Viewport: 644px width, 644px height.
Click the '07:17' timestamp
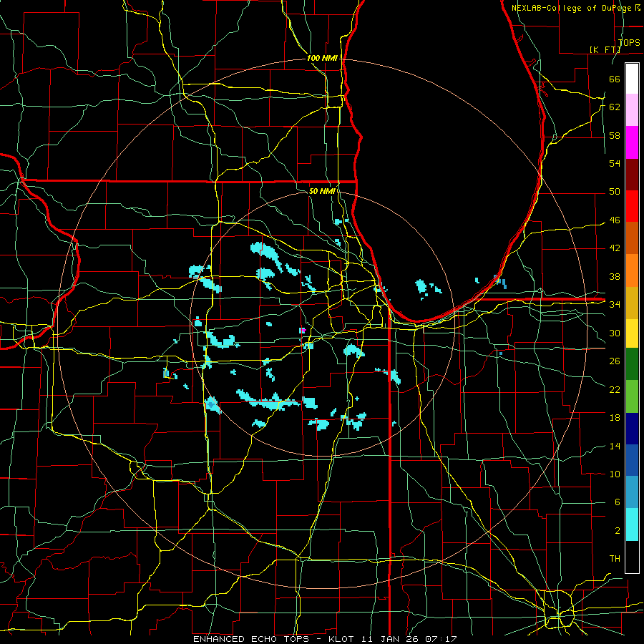441,639
